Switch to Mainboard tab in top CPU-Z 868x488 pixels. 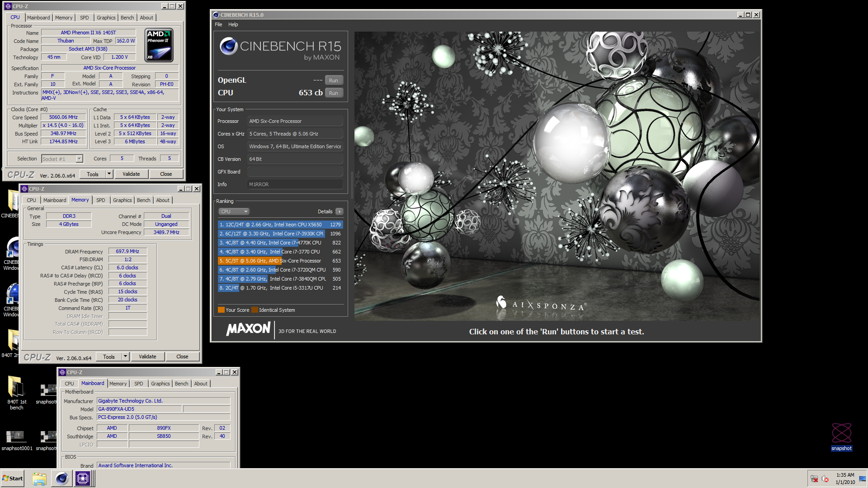coord(38,18)
